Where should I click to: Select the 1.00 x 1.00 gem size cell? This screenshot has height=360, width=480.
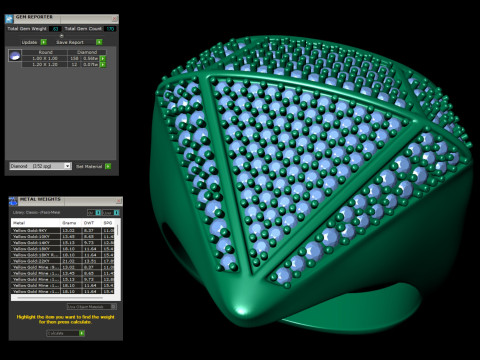(x=45, y=58)
